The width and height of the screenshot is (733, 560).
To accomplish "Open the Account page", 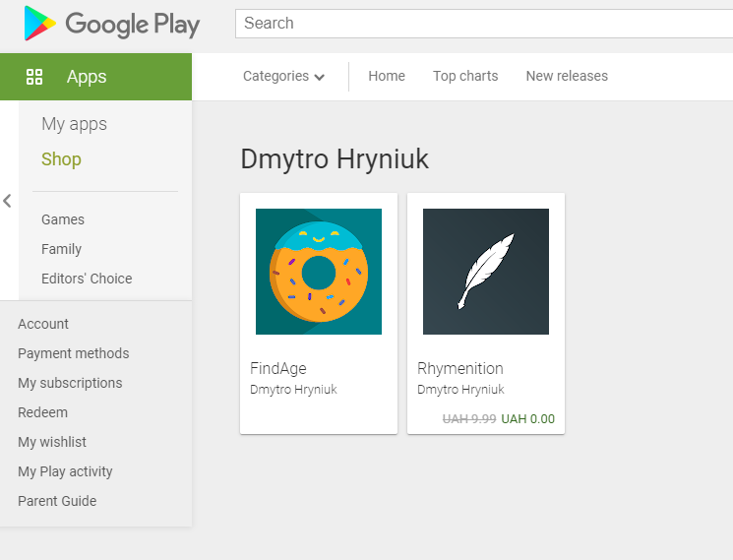I will (43, 324).
